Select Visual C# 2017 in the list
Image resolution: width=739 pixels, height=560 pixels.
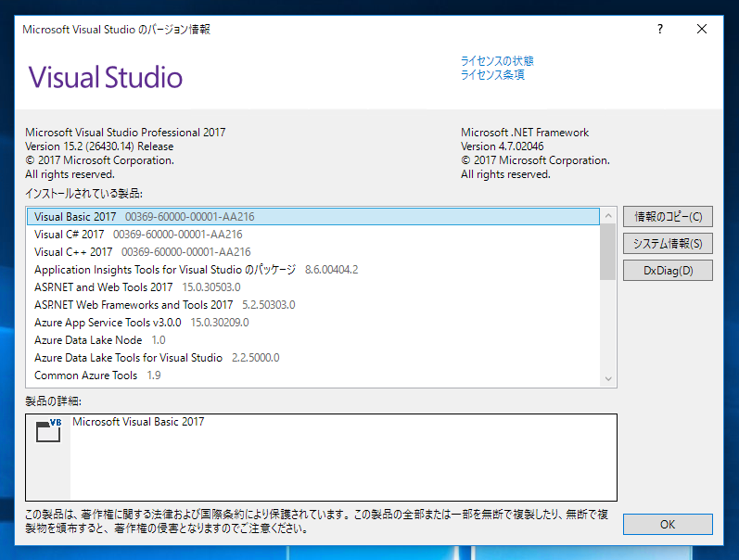(x=313, y=235)
